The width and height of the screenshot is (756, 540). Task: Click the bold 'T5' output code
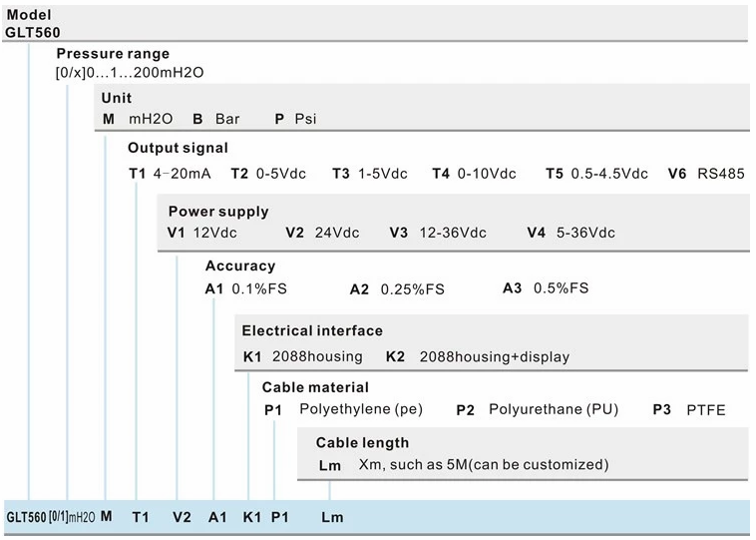pyautogui.click(x=555, y=174)
